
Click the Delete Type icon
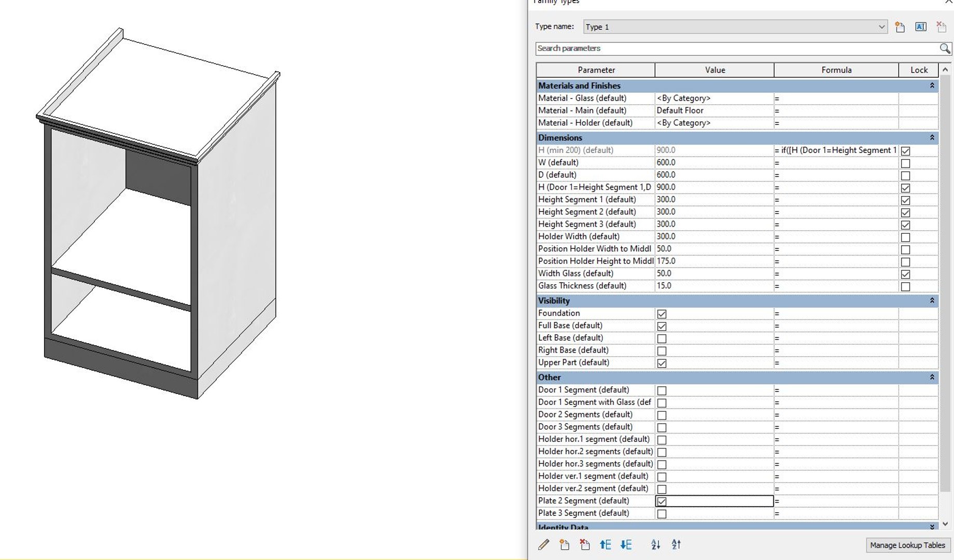coord(941,27)
